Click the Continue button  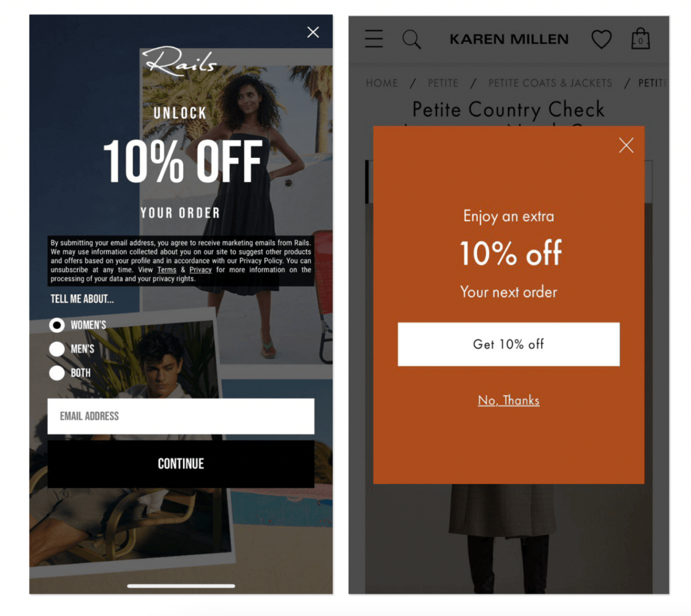pyautogui.click(x=181, y=464)
